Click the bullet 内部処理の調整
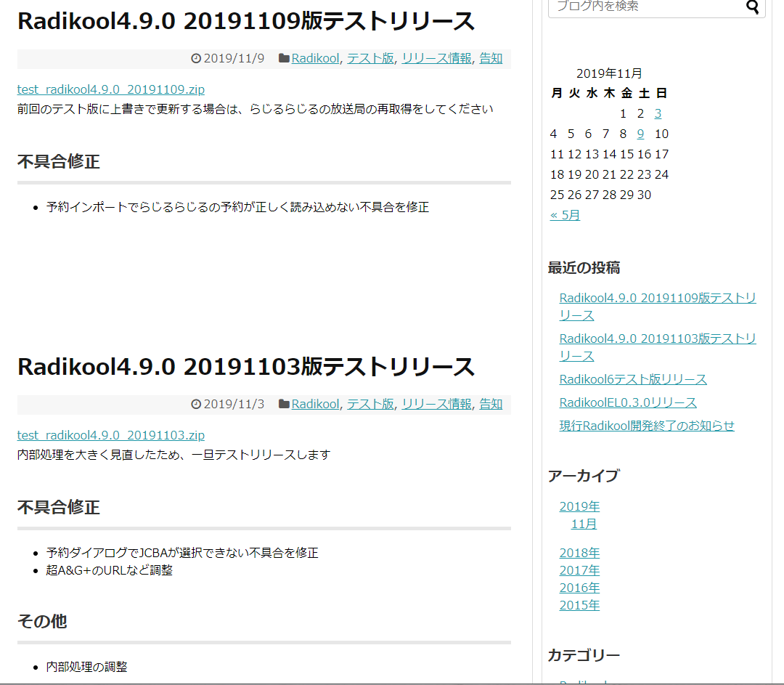Viewport: 784px width, 685px height. [x=87, y=667]
